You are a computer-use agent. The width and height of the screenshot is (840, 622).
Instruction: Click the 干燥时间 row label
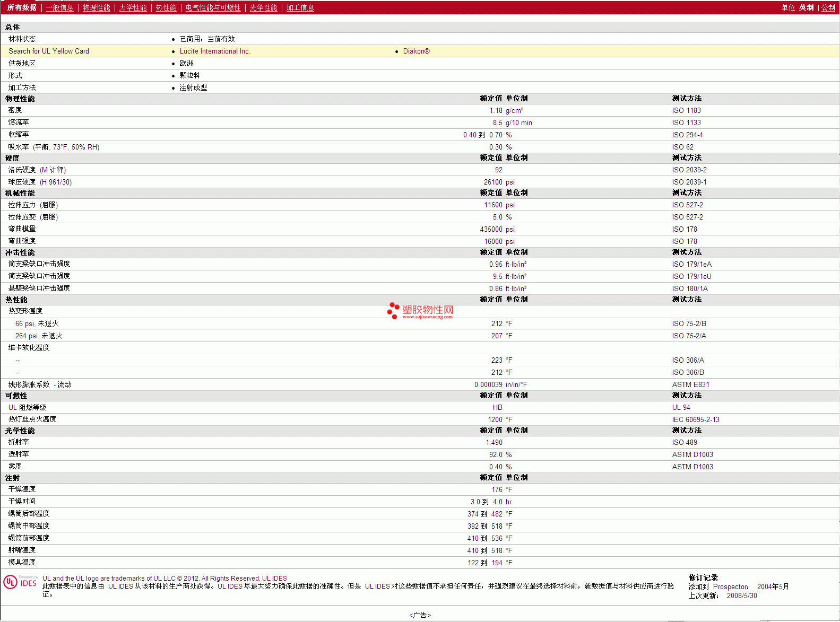(22, 502)
